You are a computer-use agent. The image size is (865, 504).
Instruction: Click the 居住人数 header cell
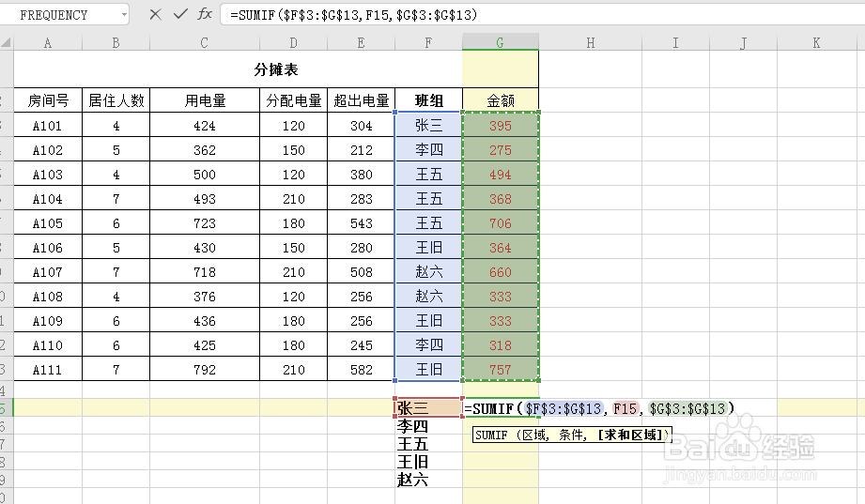(116, 100)
